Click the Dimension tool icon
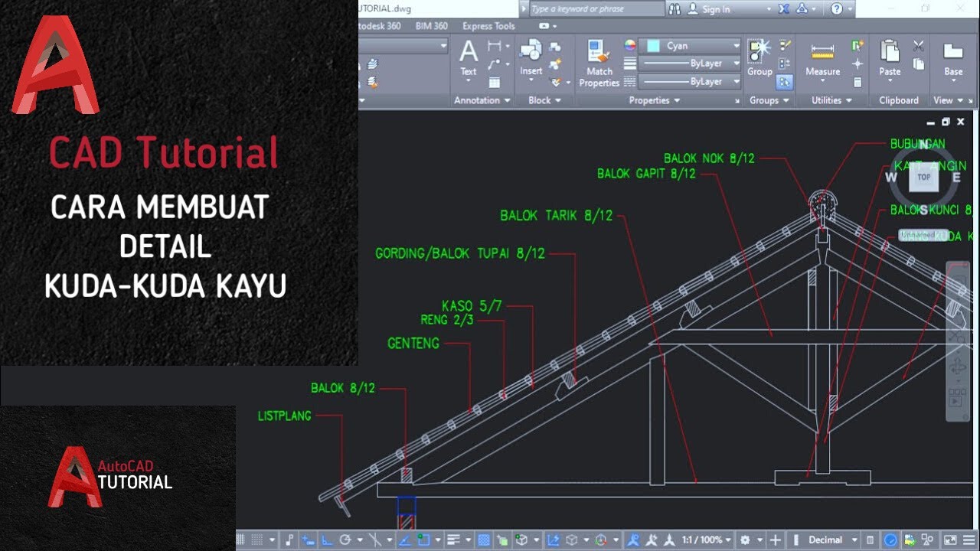The height and width of the screenshot is (551, 980). tap(496, 47)
